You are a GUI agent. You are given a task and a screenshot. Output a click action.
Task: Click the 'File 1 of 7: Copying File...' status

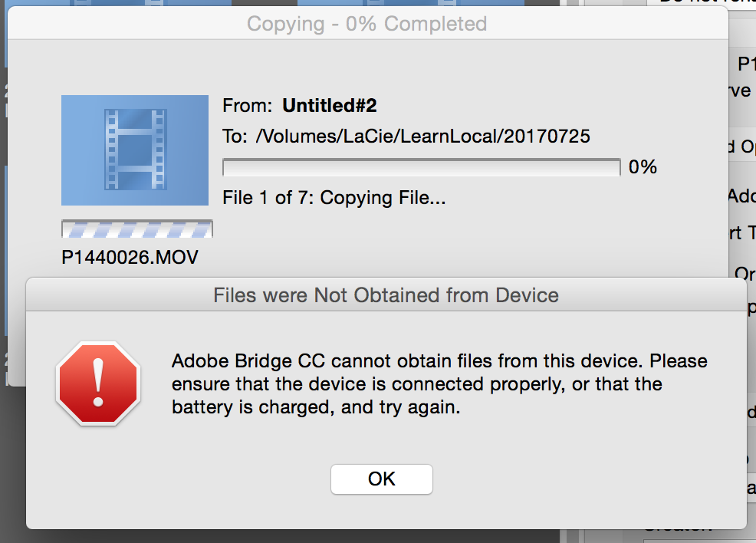tap(334, 198)
